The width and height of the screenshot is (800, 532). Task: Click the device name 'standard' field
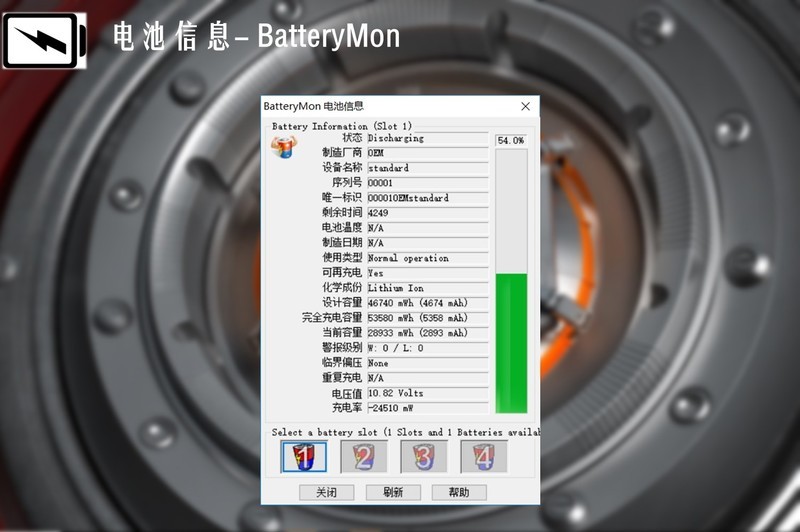point(428,168)
